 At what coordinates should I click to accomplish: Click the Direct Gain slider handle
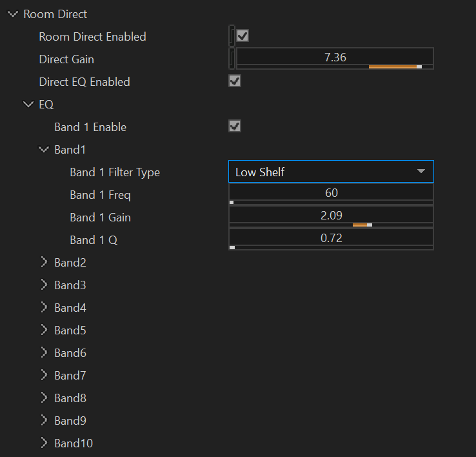click(x=419, y=66)
